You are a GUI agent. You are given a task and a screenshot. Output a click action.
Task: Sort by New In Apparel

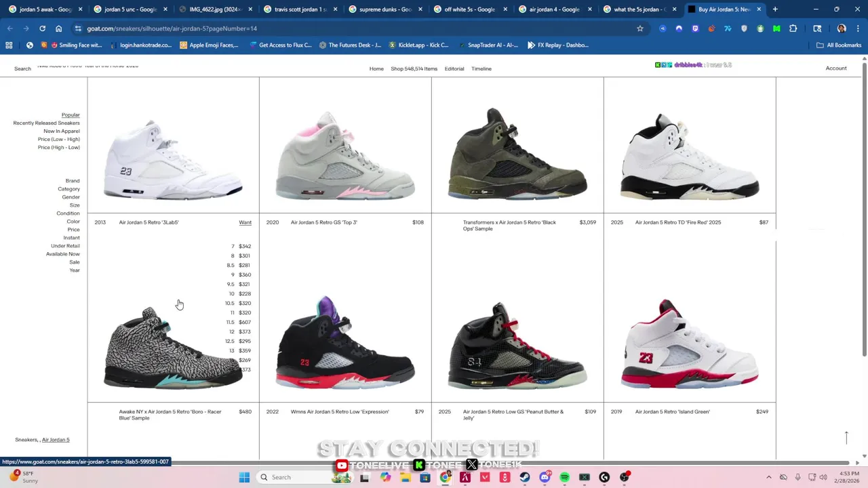point(62,131)
